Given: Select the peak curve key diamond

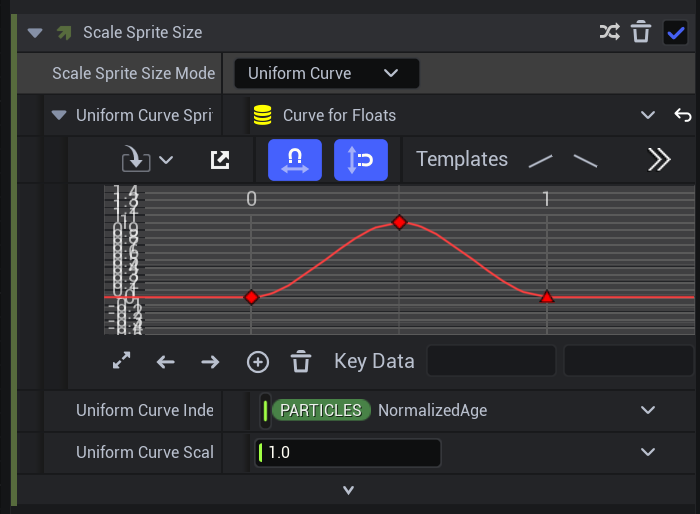Looking at the screenshot, I should coord(399,222).
